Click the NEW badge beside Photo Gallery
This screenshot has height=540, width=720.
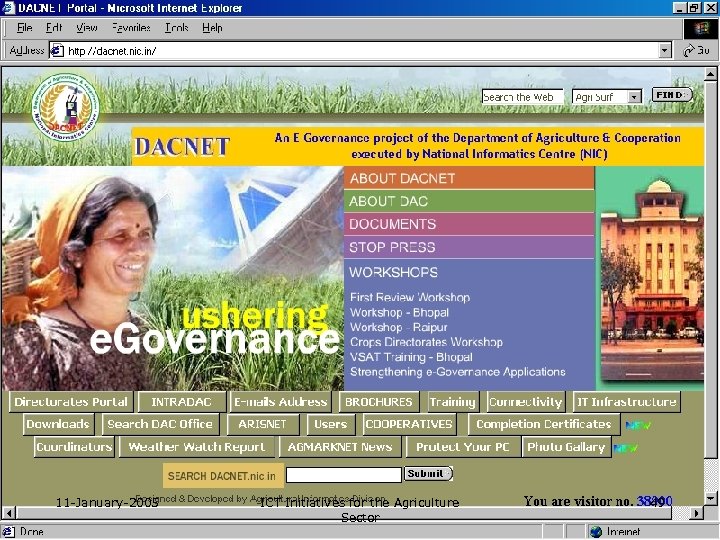(625, 448)
